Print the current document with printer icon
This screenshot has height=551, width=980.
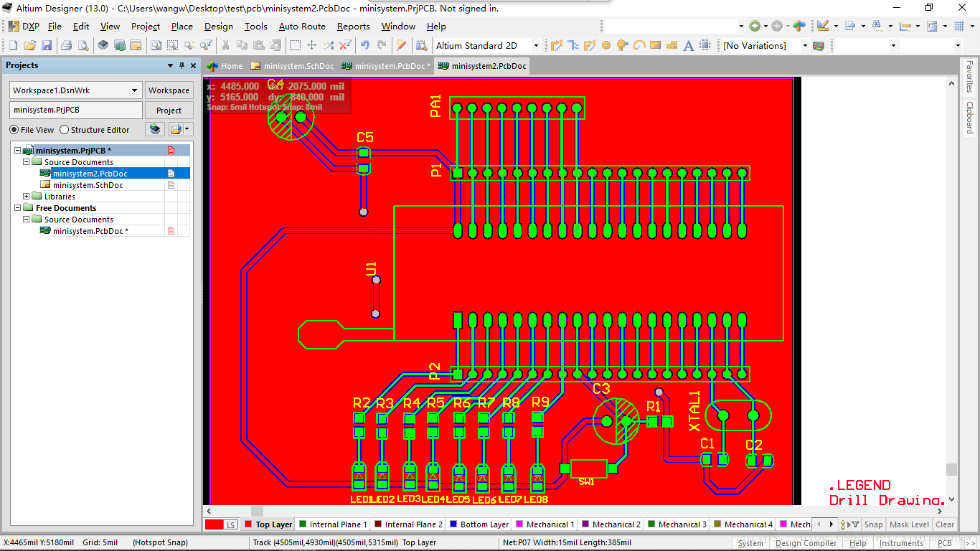click(x=67, y=45)
